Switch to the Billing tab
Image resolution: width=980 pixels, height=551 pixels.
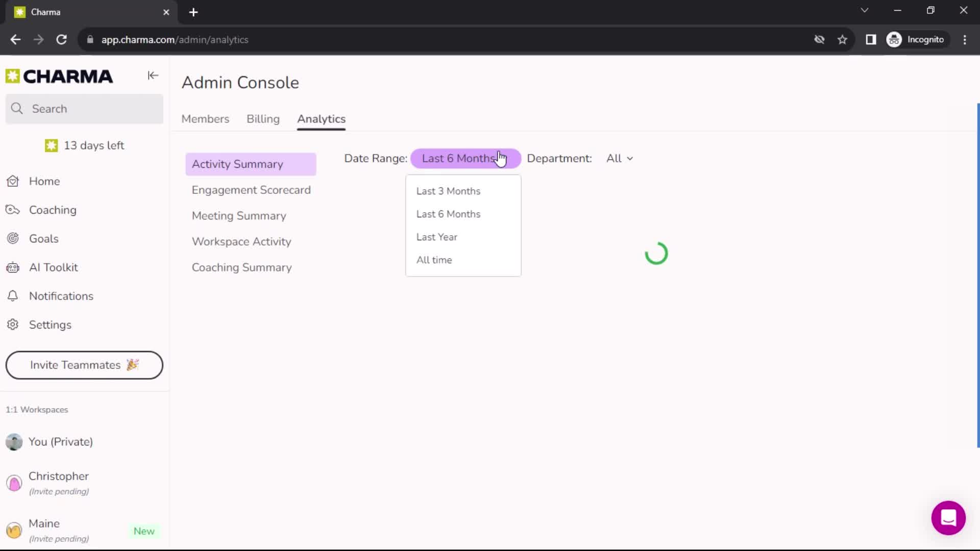point(263,119)
